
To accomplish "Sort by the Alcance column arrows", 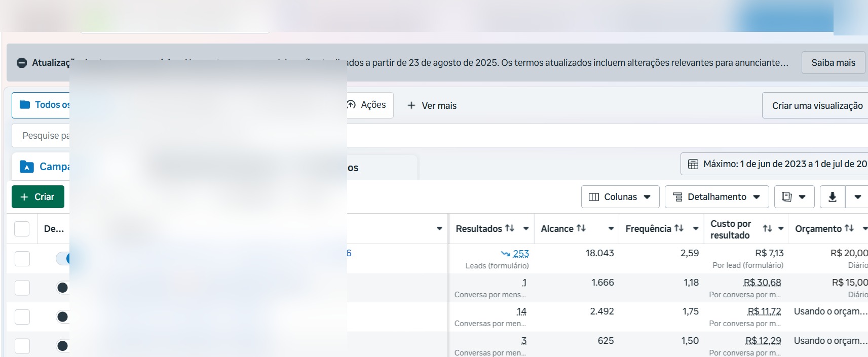I will 581,228.
